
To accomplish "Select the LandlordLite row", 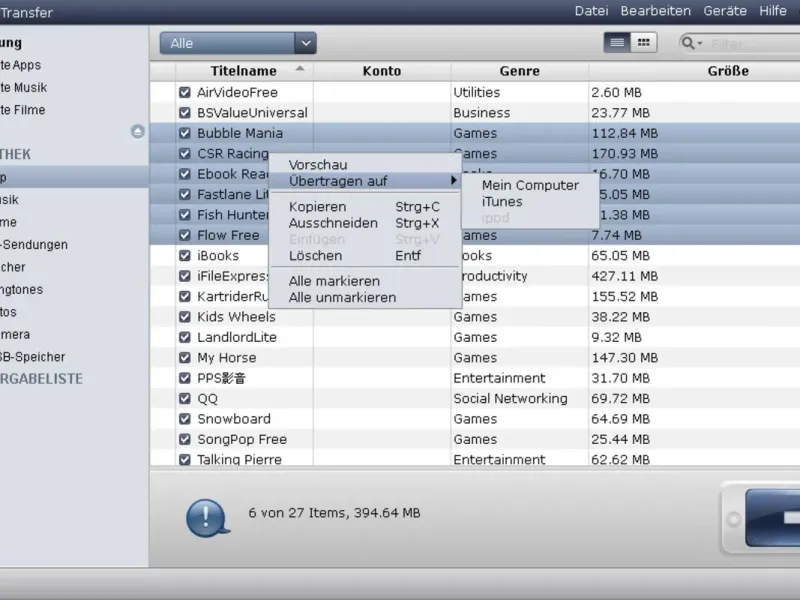I will [x=475, y=337].
